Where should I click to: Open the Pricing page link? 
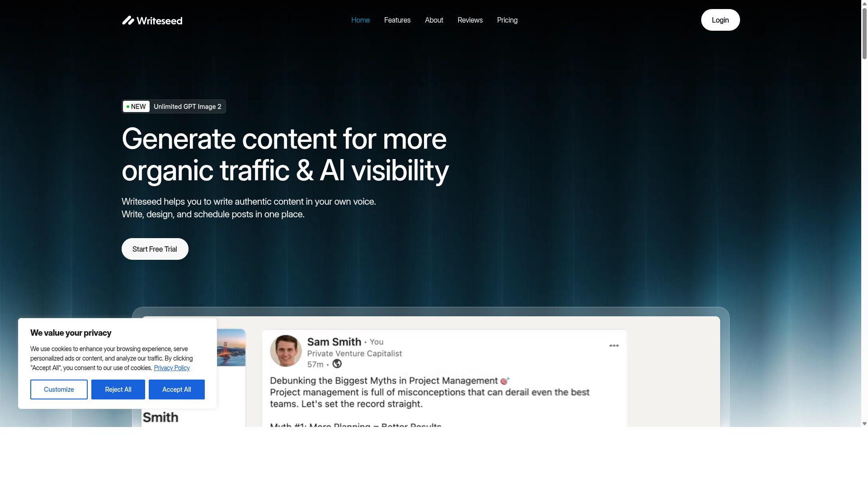click(507, 20)
